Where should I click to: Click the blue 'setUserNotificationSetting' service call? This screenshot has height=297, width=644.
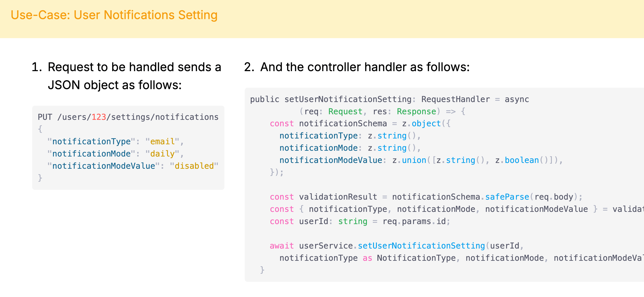point(421,246)
